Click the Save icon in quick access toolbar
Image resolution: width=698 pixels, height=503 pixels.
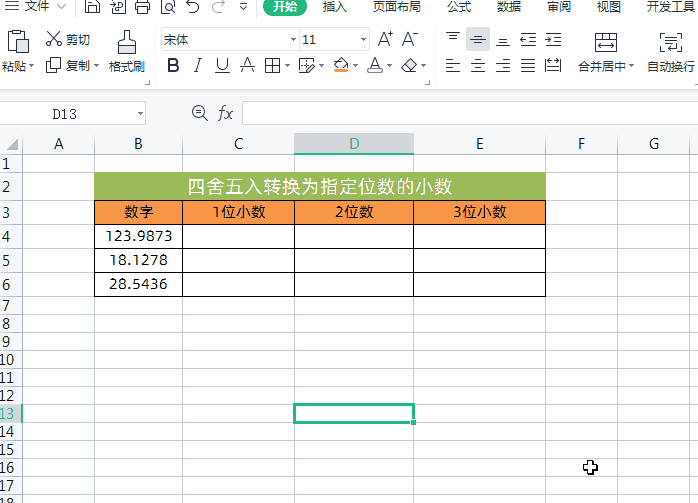coord(92,6)
